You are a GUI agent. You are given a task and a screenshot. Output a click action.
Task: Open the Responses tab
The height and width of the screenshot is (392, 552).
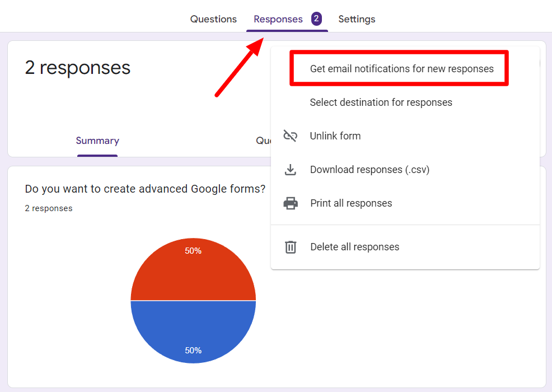point(278,19)
